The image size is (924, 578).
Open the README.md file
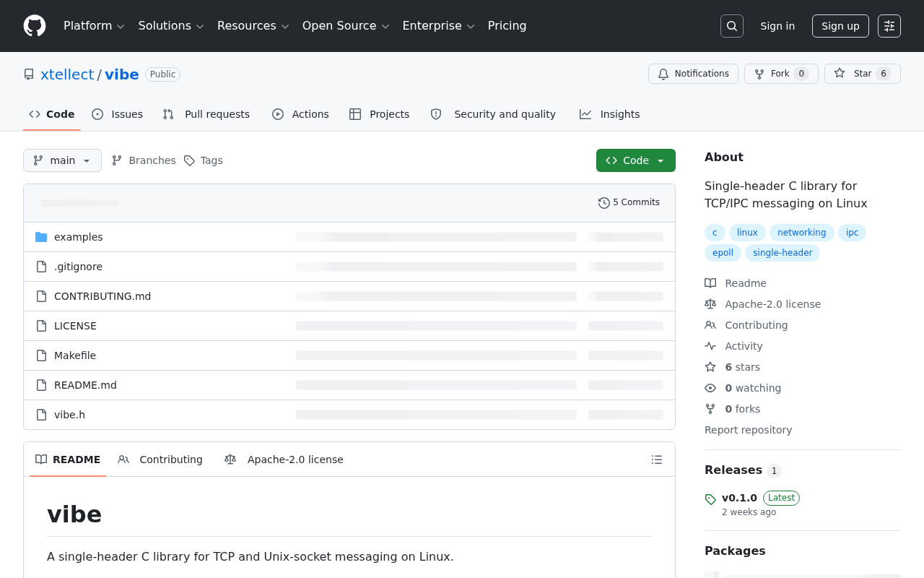[x=85, y=385]
